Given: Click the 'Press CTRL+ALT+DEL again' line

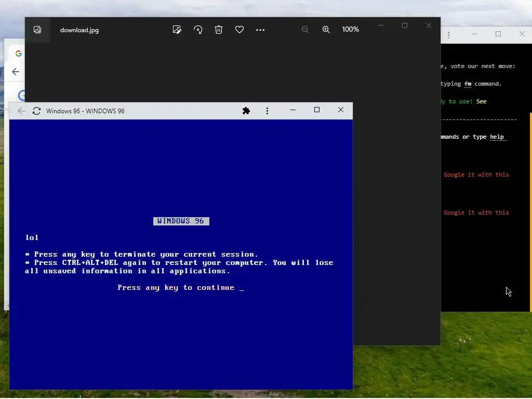Looking at the screenshot, I should click(179, 267).
